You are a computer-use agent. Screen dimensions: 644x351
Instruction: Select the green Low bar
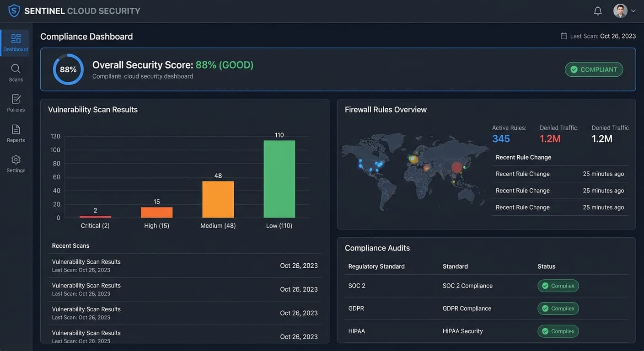point(279,179)
